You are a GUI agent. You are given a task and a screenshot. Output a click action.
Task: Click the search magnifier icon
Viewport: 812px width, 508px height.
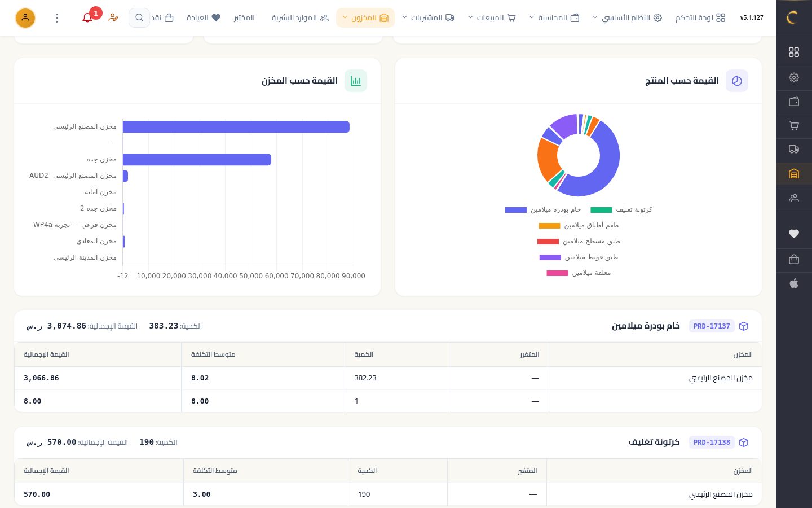coord(139,18)
